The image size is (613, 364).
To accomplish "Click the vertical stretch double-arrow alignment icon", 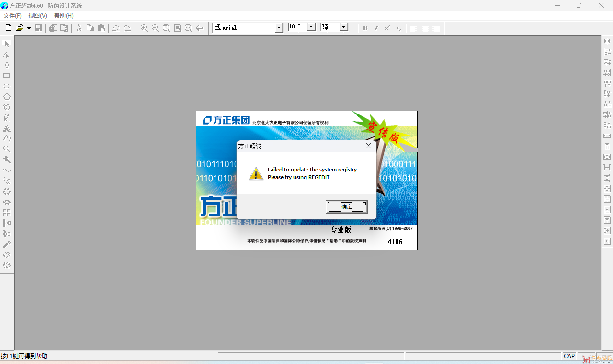I will (x=607, y=146).
